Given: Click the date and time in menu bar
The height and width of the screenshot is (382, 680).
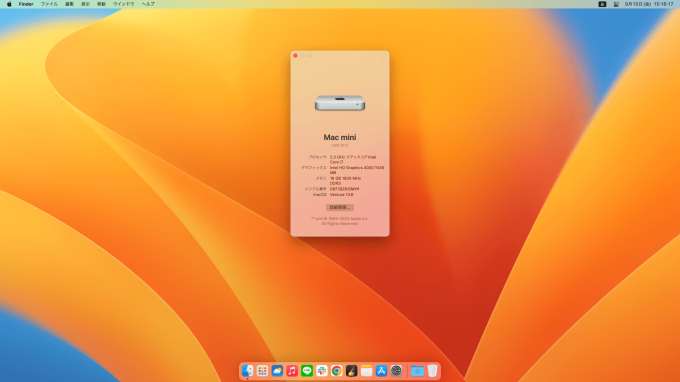Looking at the screenshot, I should click(x=649, y=4).
